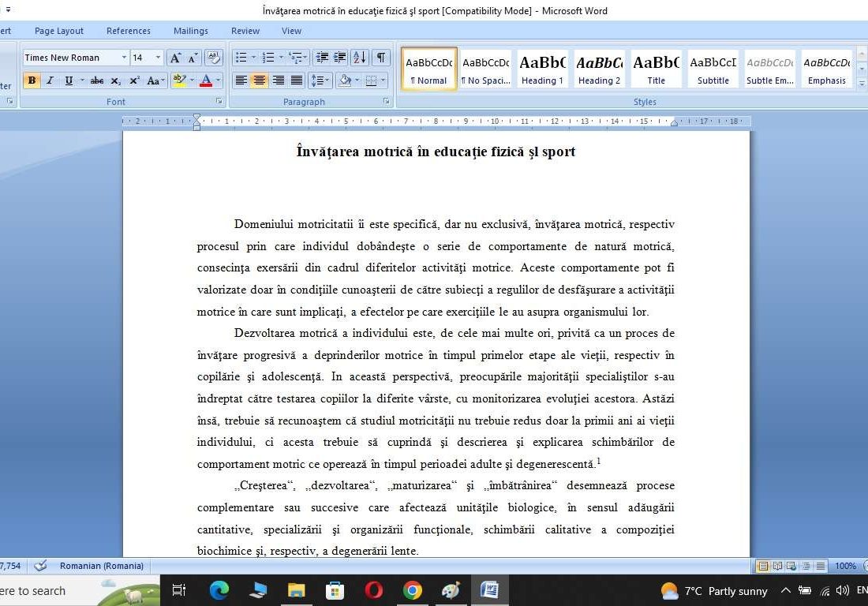The height and width of the screenshot is (606, 868).
Task: Apply italic formatting
Action: click(50, 80)
